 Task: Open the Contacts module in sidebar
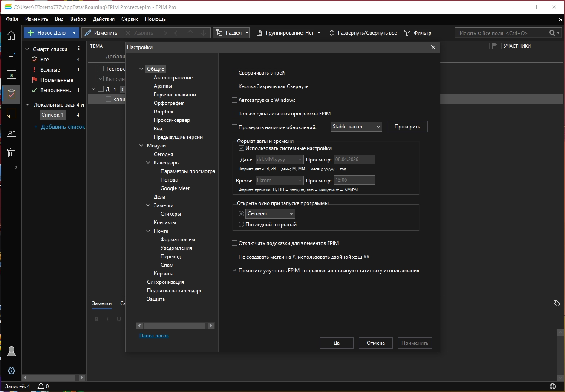pos(11,133)
